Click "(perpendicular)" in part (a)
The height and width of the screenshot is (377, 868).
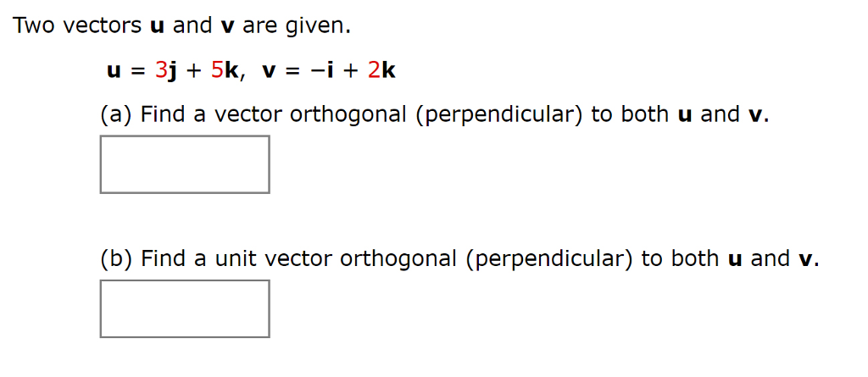click(496, 114)
